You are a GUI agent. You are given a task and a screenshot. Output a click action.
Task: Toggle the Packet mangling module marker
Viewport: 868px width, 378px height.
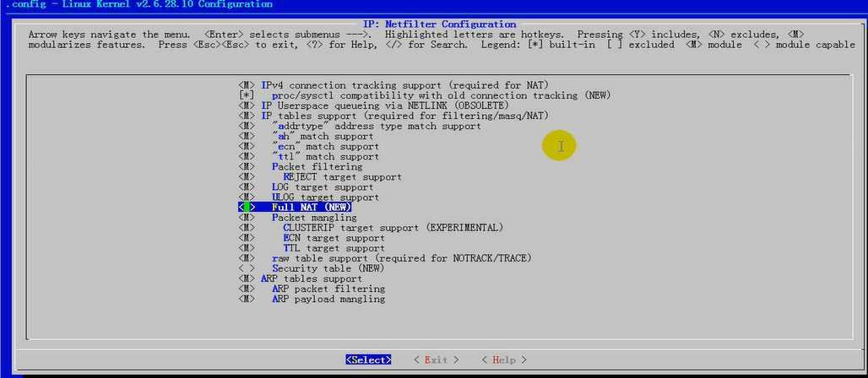[x=247, y=218]
